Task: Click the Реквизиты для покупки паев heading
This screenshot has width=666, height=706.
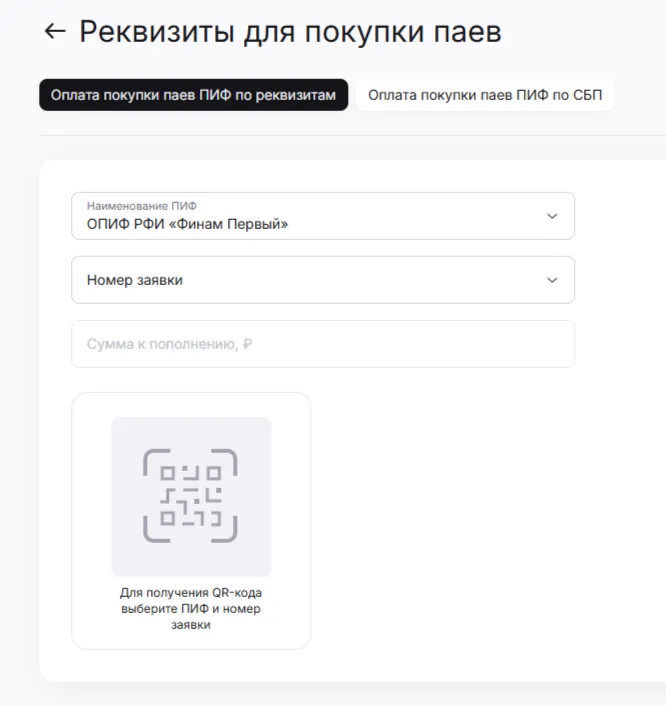Action: pyautogui.click(x=290, y=32)
